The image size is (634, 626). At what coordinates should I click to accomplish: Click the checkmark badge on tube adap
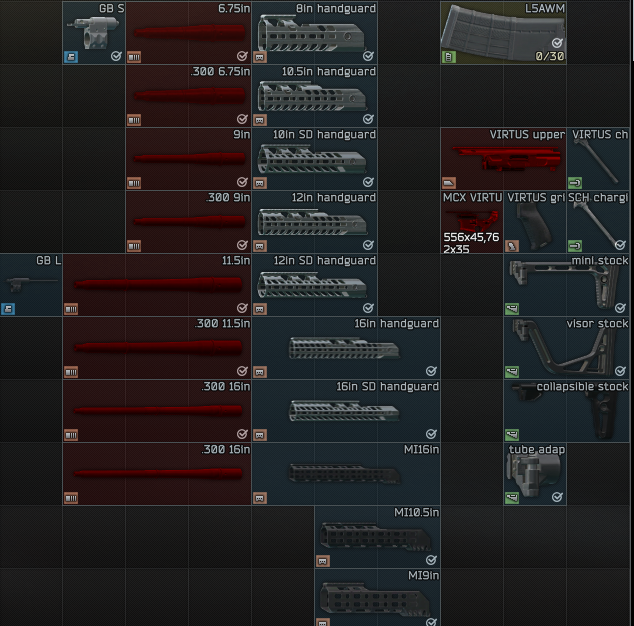(x=558, y=497)
